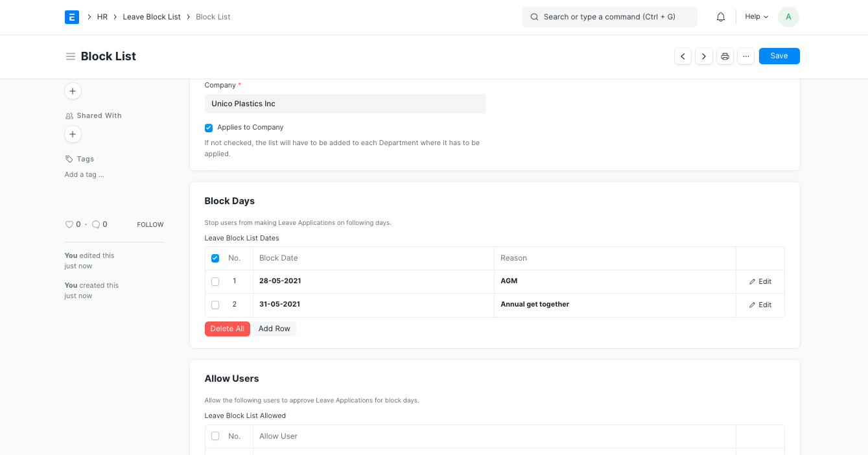Toggle select-all checkbox in Block Dates table
The height and width of the screenshot is (455, 868).
tap(215, 258)
